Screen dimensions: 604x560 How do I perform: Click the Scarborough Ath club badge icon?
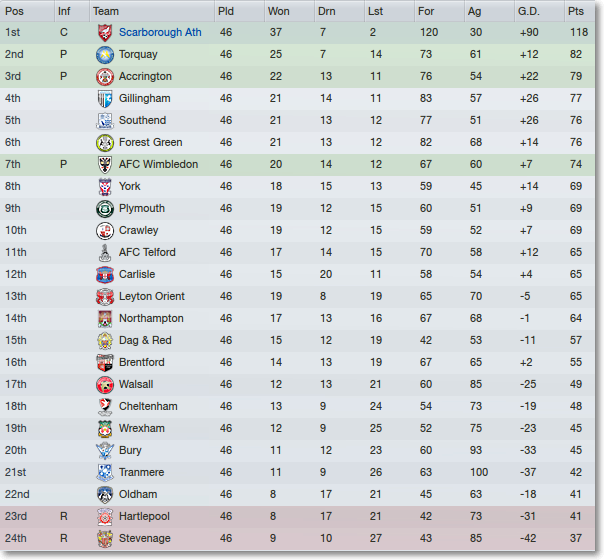(x=105, y=33)
